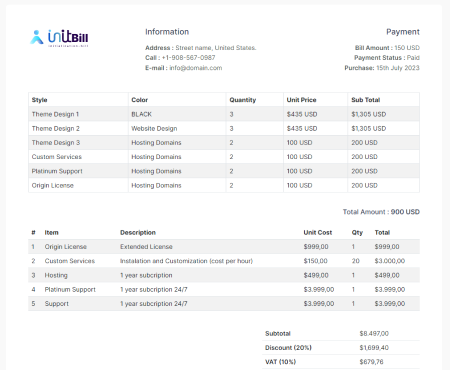Screen dimensions: 450x370
Task: Click the Hosting 1 year subscription row
Action: pos(224,275)
